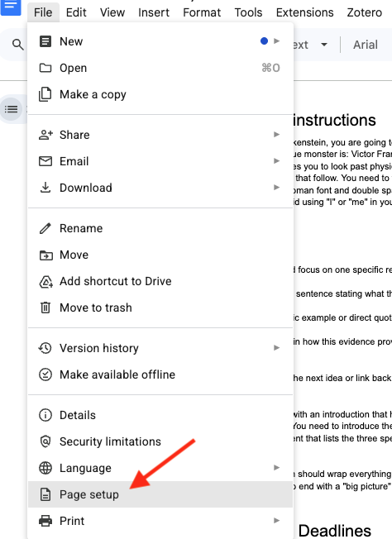The height and width of the screenshot is (539, 392).
Task: Click the Make a copy icon
Action: coord(45,94)
